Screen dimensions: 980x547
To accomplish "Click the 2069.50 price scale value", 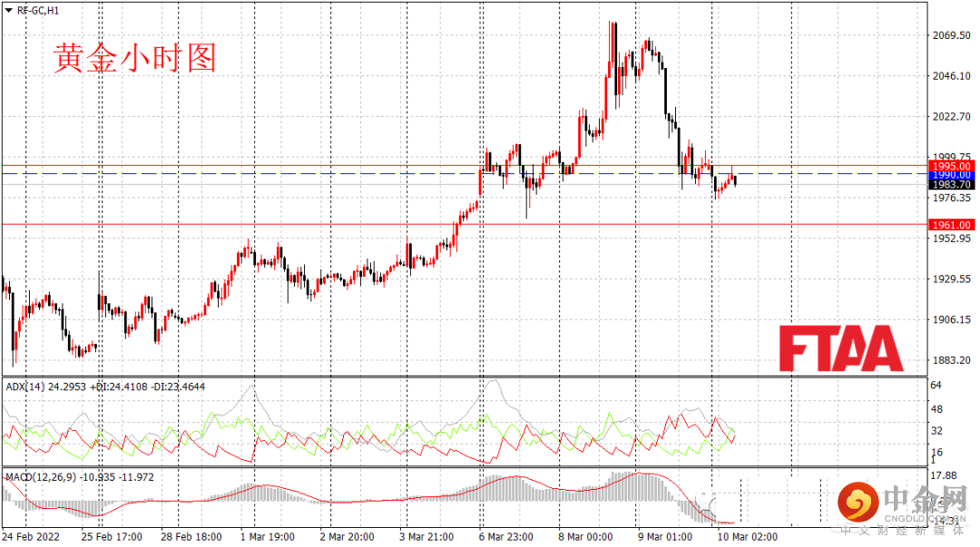I will pos(951,35).
